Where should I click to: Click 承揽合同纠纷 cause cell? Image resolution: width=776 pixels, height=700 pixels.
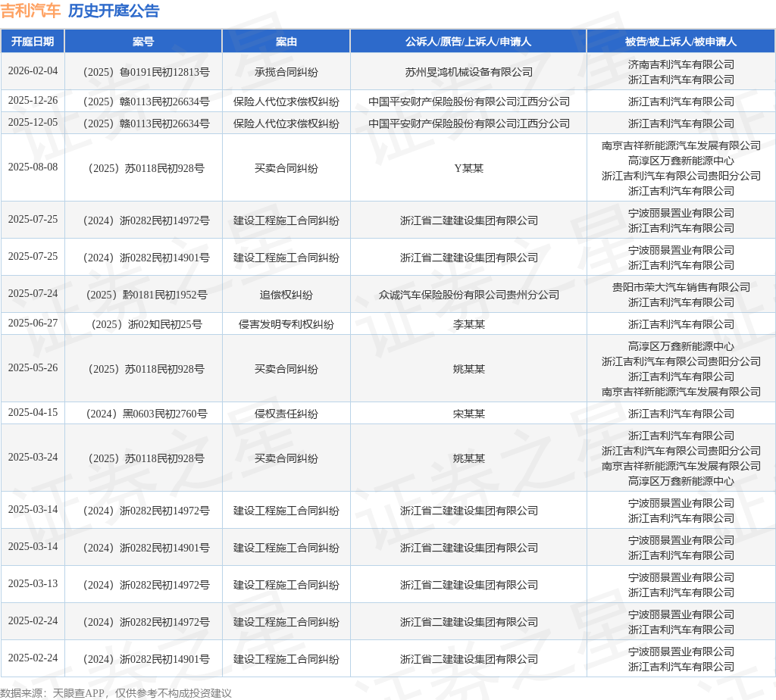coord(286,72)
